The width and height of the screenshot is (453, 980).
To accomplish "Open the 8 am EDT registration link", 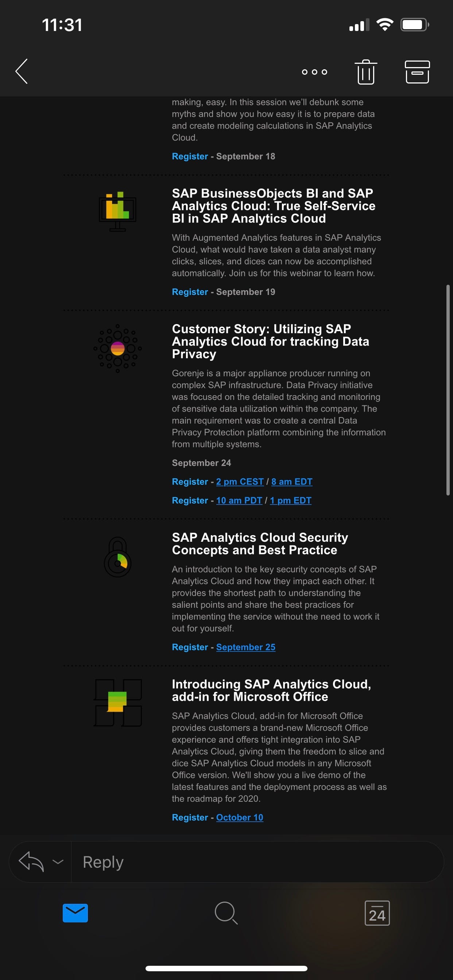I will [291, 482].
